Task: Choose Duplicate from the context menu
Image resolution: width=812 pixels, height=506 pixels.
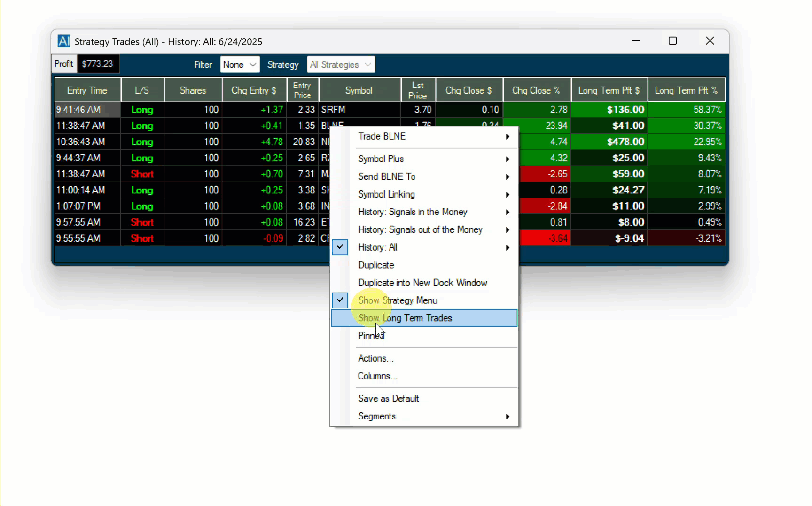Action: (x=424, y=265)
